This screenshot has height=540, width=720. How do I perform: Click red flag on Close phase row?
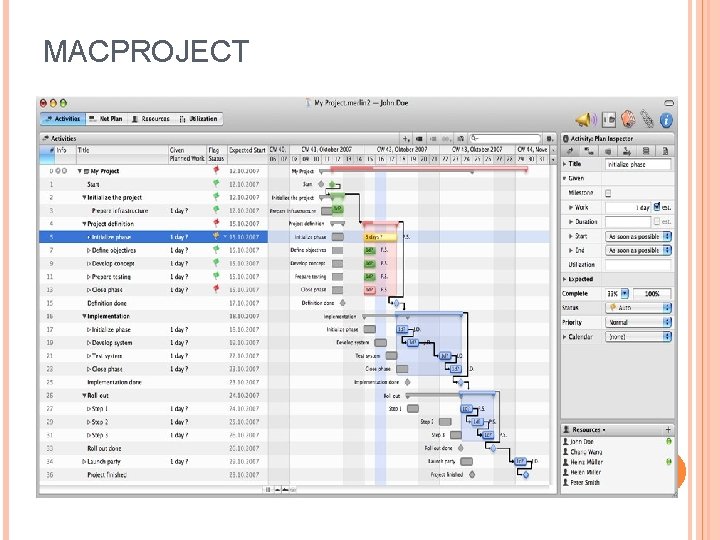(x=216, y=289)
